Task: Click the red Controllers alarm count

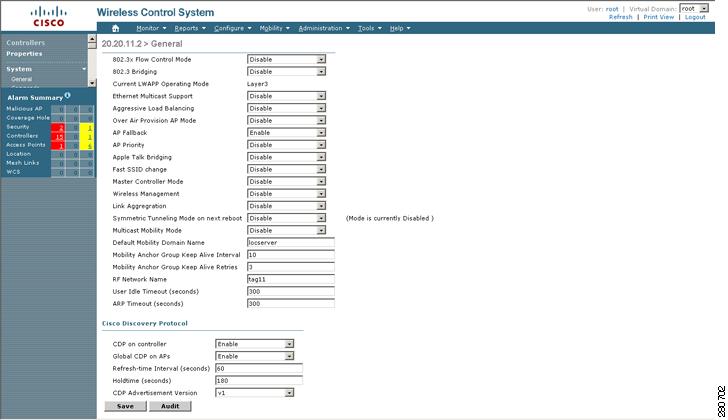Action: (58, 136)
